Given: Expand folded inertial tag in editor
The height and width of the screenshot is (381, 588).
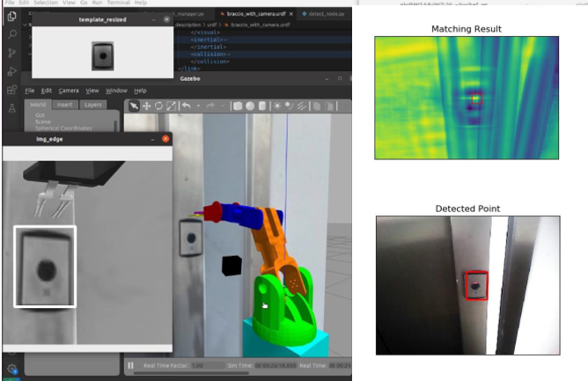Looking at the screenshot, I should pyautogui.click(x=209, y=40).
